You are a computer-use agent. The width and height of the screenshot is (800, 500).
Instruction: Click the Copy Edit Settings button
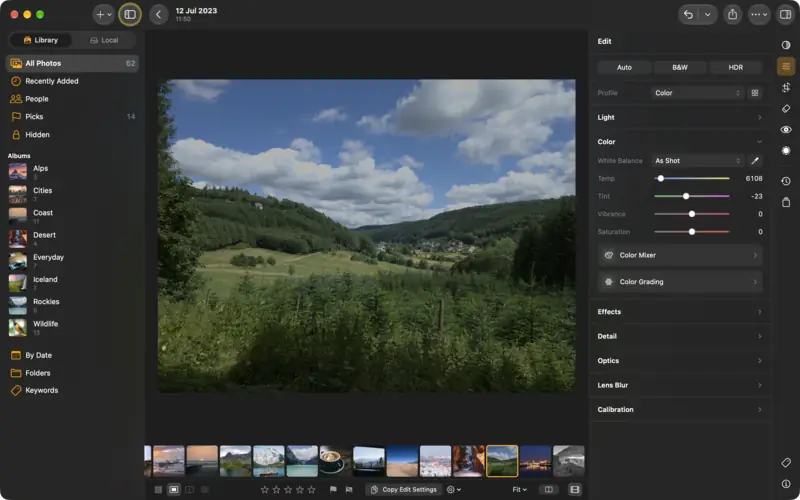coord(404,489)
